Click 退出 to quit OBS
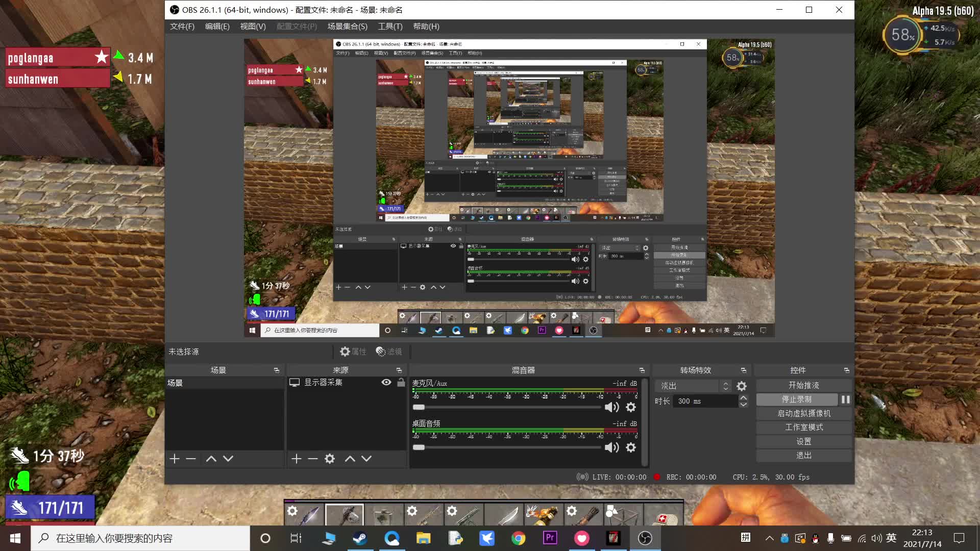Viewport: 980px width, 551px height. pos(804,456)
